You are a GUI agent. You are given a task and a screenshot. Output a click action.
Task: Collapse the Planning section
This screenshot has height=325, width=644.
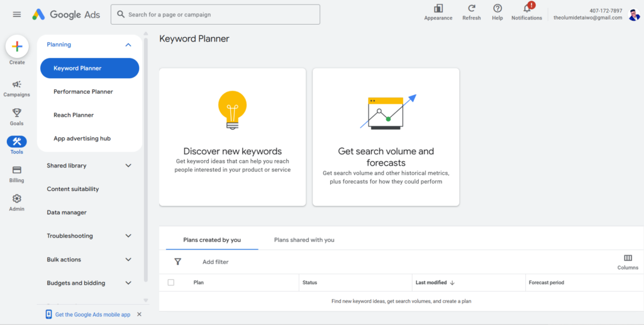coord(128,45)
